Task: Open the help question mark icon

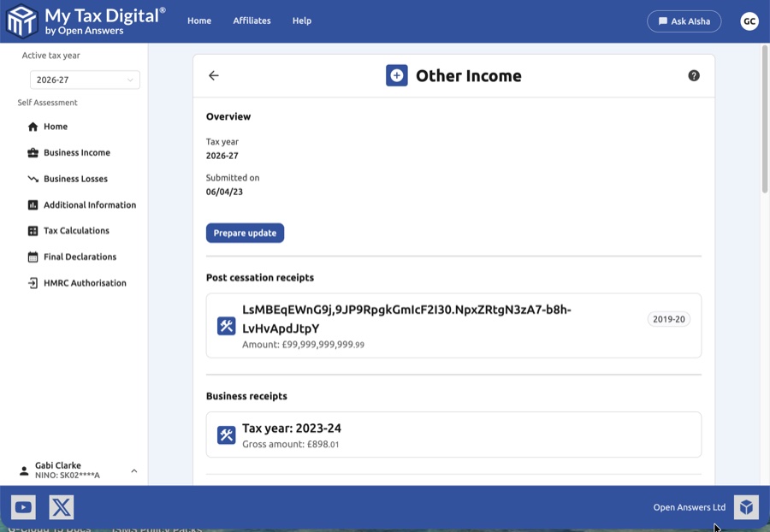Action: 694,76
